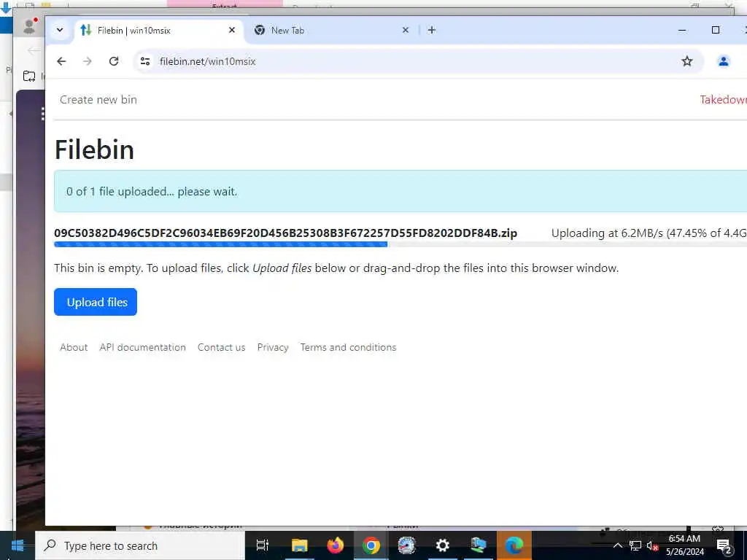Click the address bar URL filebin.net/win10msix
The width and height of the screenshot is (747, 560).
point(208,61)
